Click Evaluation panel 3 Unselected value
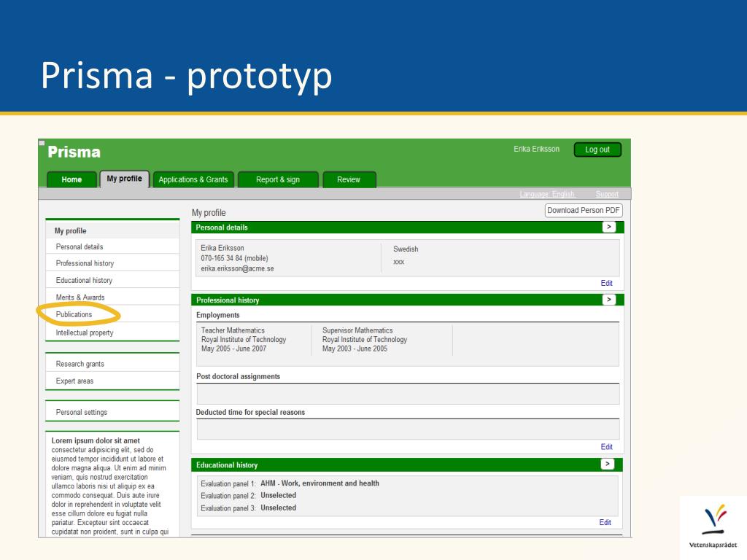The image size is (747, 560). pyautogui.click(x=278, y=508)
